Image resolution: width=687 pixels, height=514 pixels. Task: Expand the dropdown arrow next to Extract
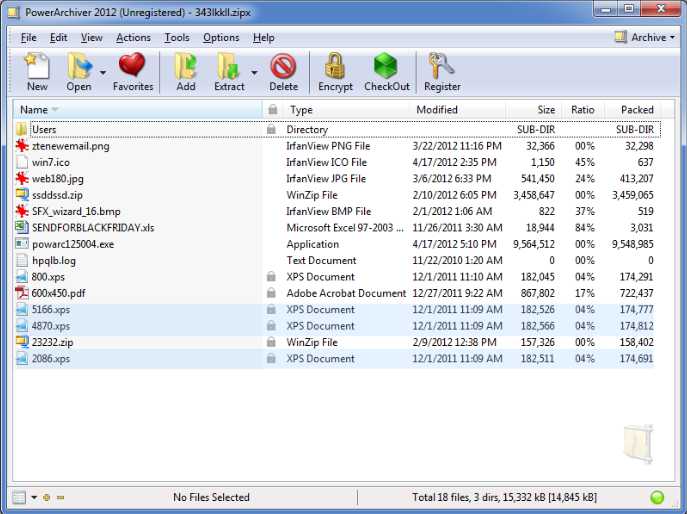pyautogui.click(x=254, y=72)
